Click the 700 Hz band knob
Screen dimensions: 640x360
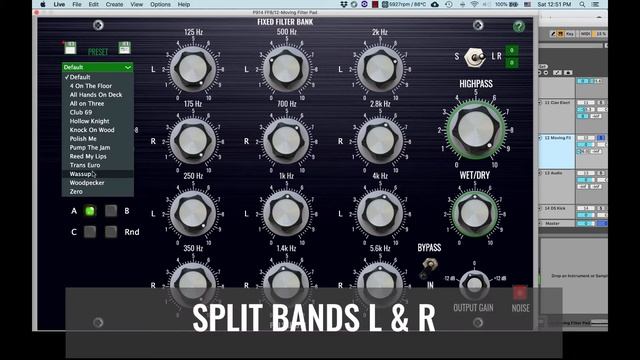286,141
